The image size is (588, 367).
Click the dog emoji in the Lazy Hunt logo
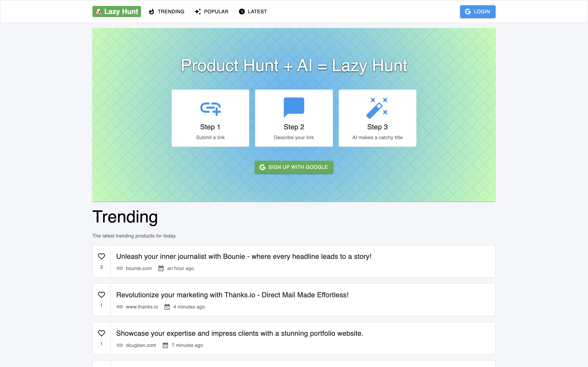[99, 11]
